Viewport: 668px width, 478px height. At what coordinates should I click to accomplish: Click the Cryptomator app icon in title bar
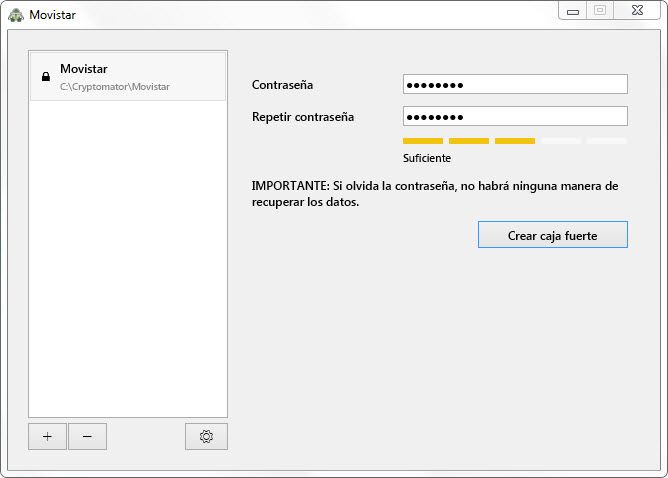[15, 15]
